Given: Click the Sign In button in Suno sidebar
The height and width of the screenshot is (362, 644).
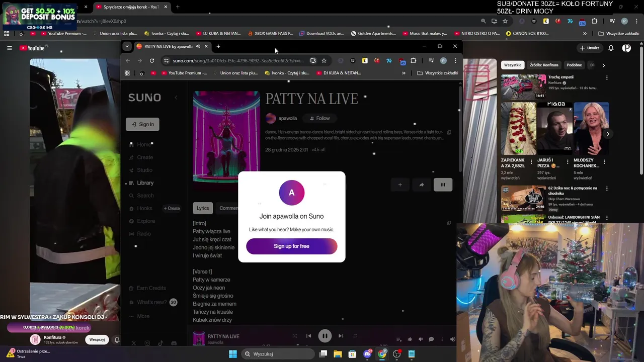Looking at the screenshot, I should 142,124.
